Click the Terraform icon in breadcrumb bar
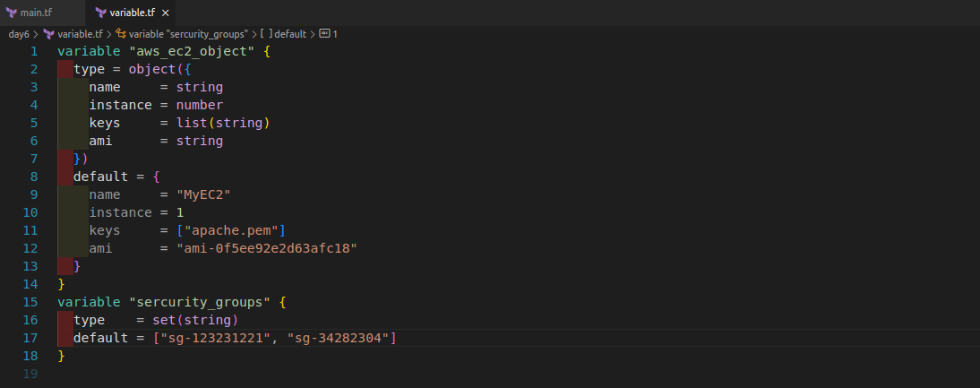Image resolution: width=980 pixels, height=388 pixels. coord(48,34)
